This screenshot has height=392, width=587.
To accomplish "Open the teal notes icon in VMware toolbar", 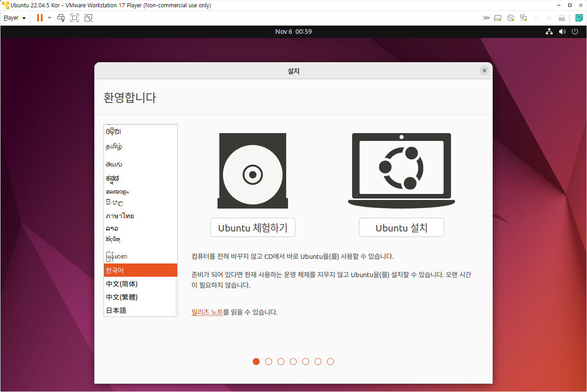I will coord(579,18).
